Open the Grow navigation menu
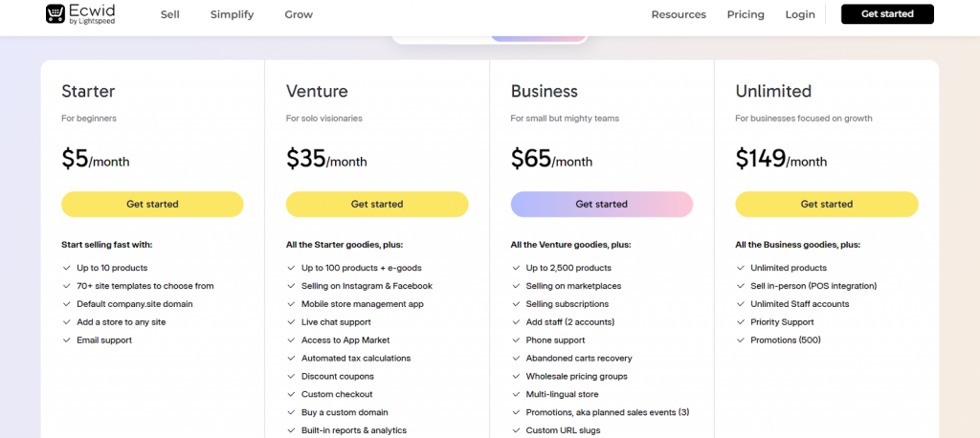 (x=299, y=14)
